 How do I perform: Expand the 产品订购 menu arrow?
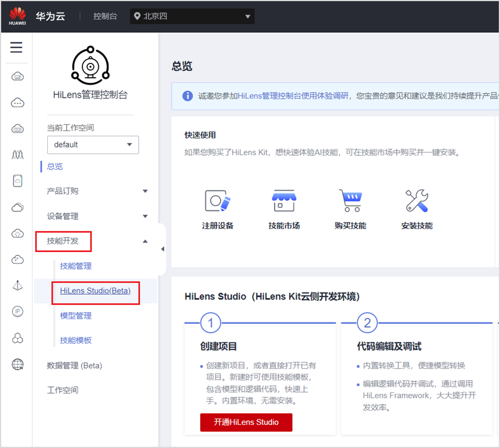pyautogui.click(x=145, y=191)
